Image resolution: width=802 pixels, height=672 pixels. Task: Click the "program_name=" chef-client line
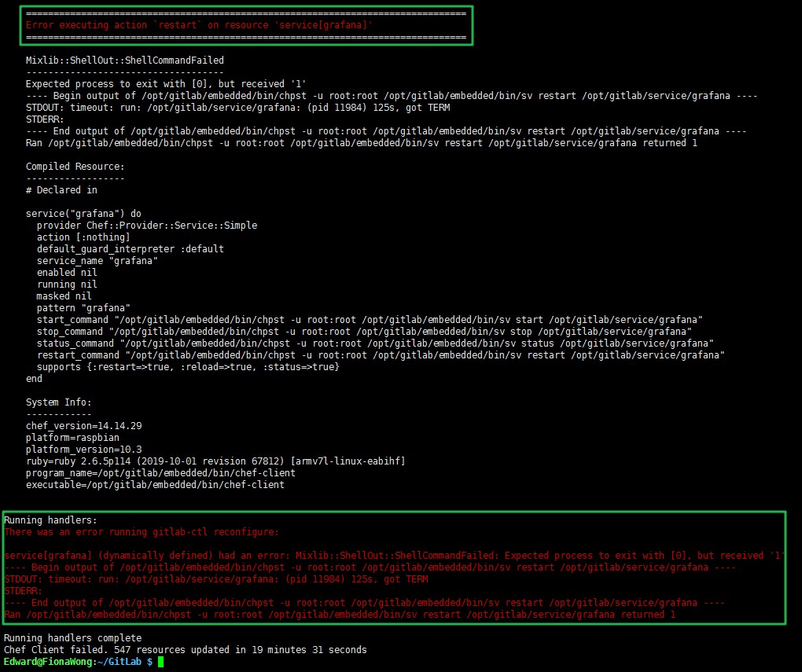(x=160, y=472)
